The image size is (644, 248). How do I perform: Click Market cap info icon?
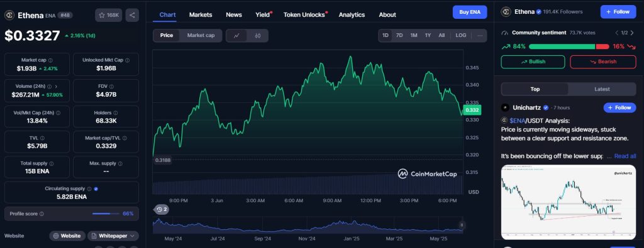point(50,60)
